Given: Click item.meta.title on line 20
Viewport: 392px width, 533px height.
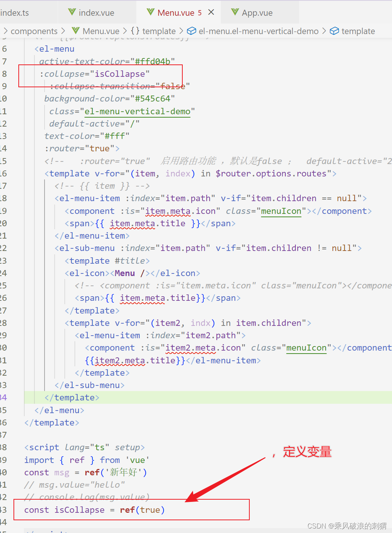Looking at the screenshot, I should [x=148, y=223].
